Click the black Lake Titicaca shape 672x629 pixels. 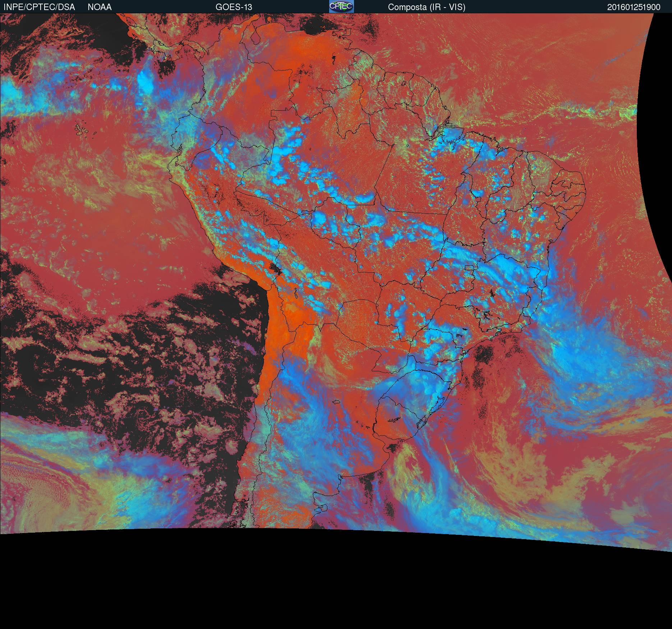(275, 268)
